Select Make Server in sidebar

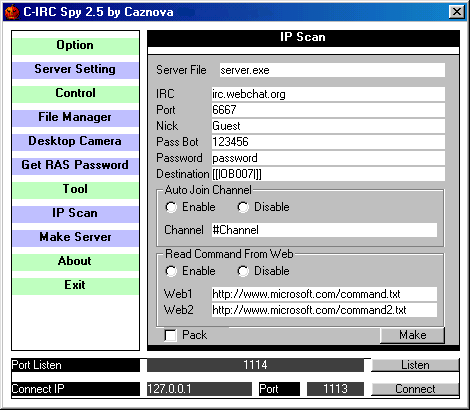[75, 238]
